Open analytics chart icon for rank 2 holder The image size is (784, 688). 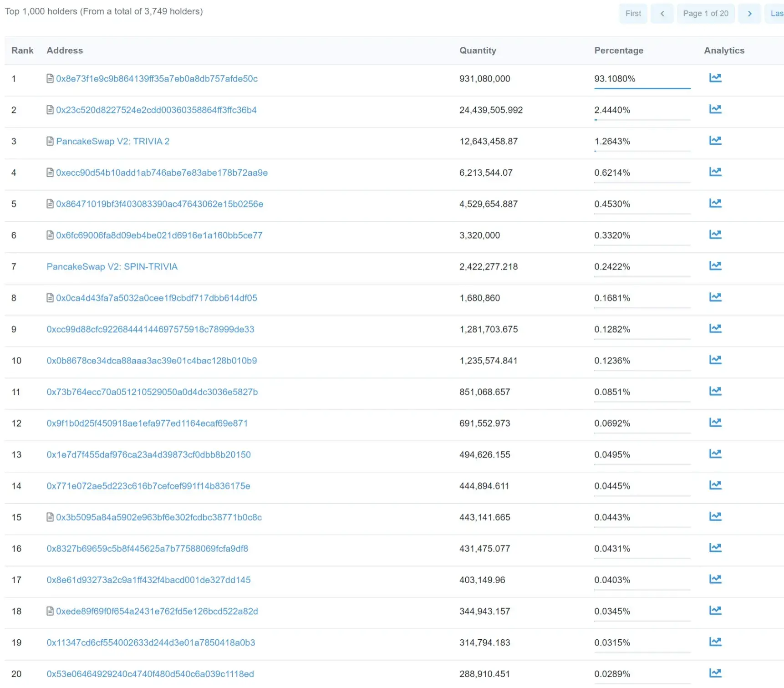[x=715, y=109]
